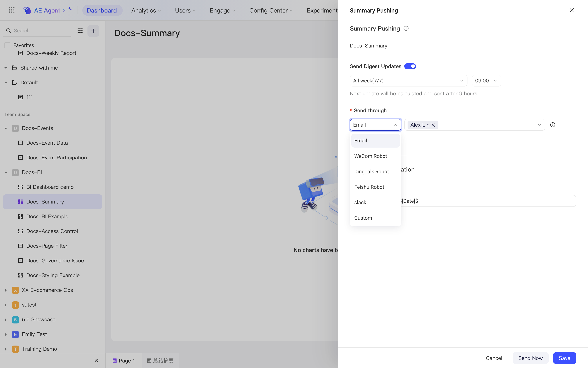Screen dimensions: 588x368
Task: Select WeCom Robot from the dropdown list
Action: [x=375, y=156]
